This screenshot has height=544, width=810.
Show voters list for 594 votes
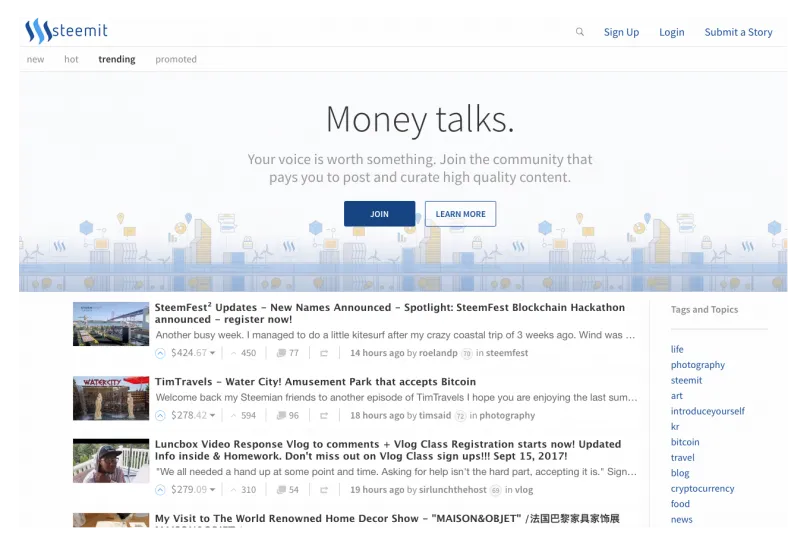243,416
